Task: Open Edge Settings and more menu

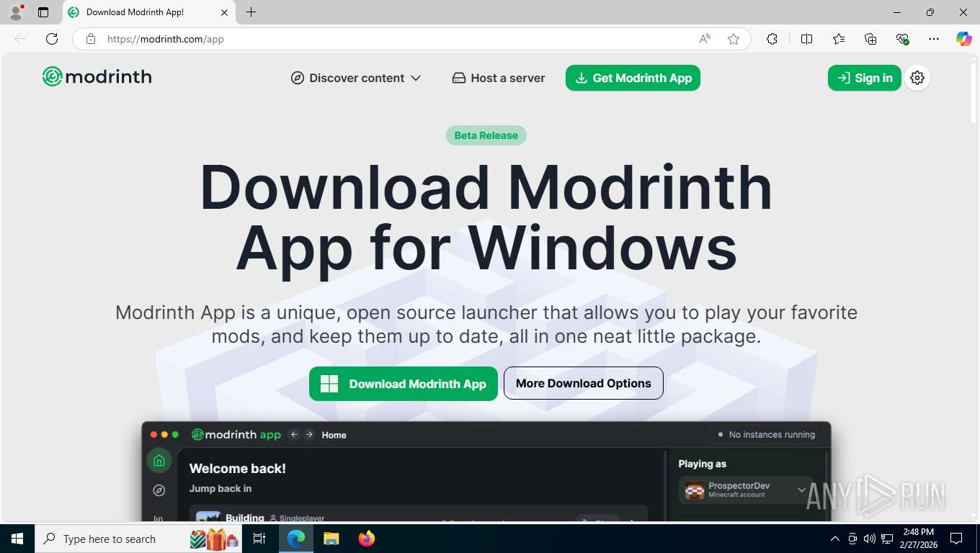Action: click(934, 39)
